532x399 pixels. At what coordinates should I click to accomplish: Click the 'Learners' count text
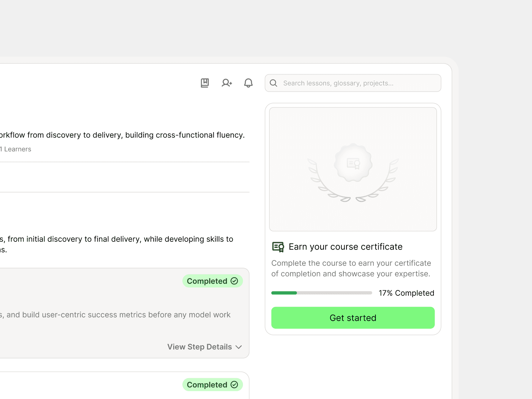(16, 149)
